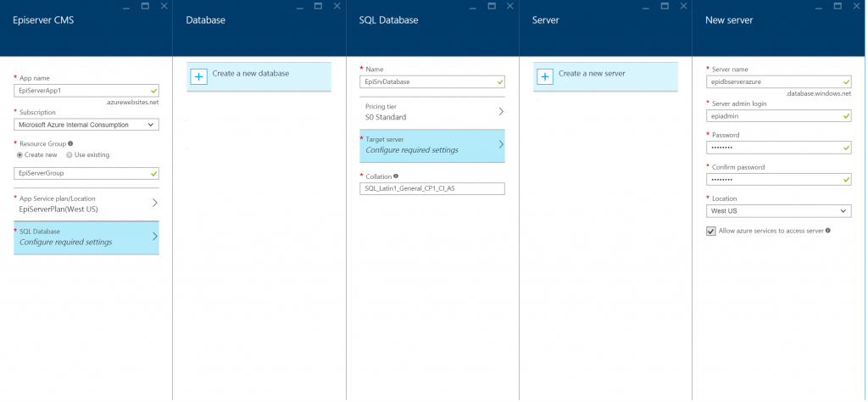Open the SQL Database configure required settings row
The height and width of the screenshot is (402, 868).
click(x=86, y=237)
